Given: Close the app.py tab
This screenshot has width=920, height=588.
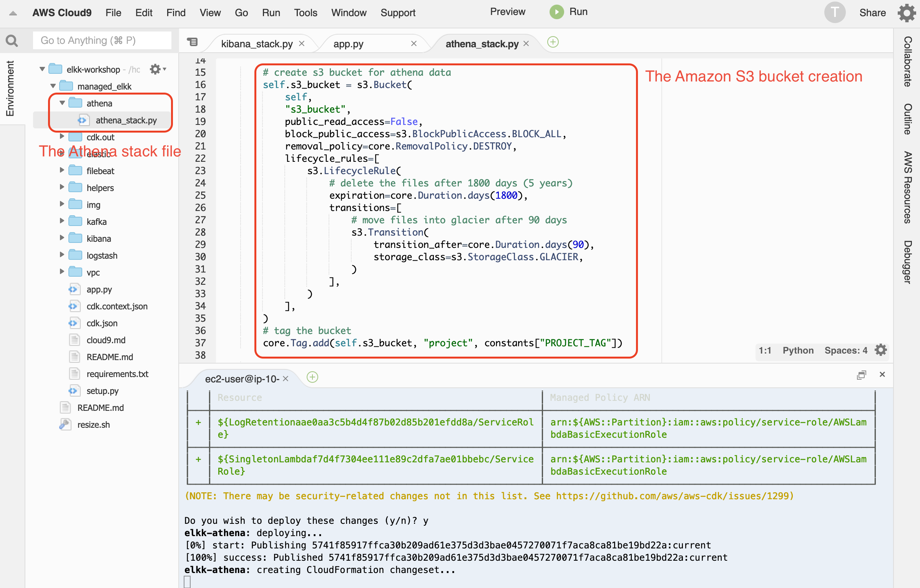Looking at the screenshot, I should tap(414, 43).
